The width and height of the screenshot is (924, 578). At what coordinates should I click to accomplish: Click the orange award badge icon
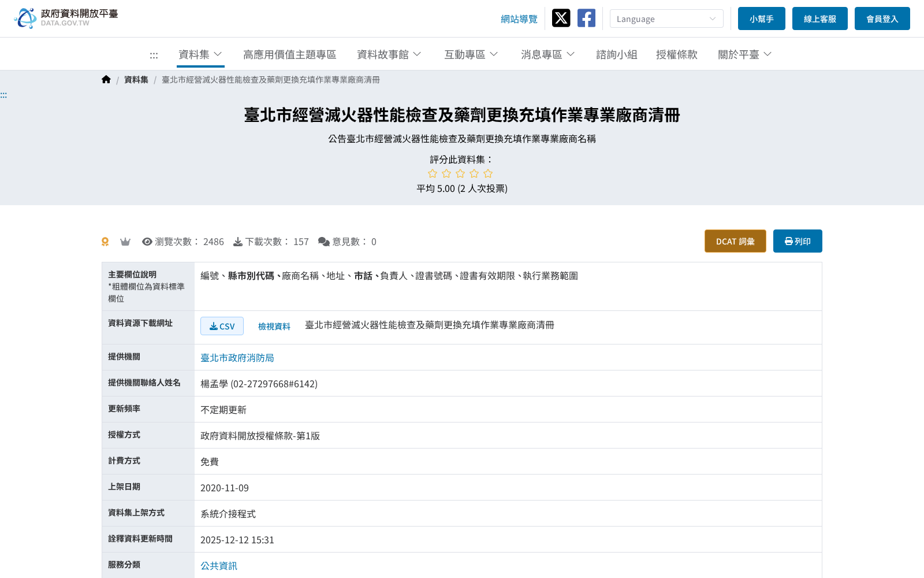[105, 242]
